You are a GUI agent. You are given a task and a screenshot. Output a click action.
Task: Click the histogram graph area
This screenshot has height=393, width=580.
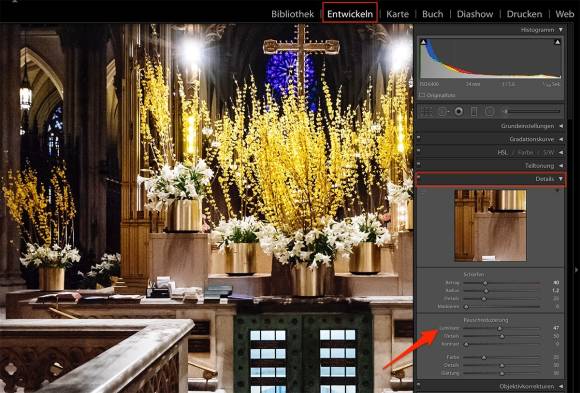[490, 58]
